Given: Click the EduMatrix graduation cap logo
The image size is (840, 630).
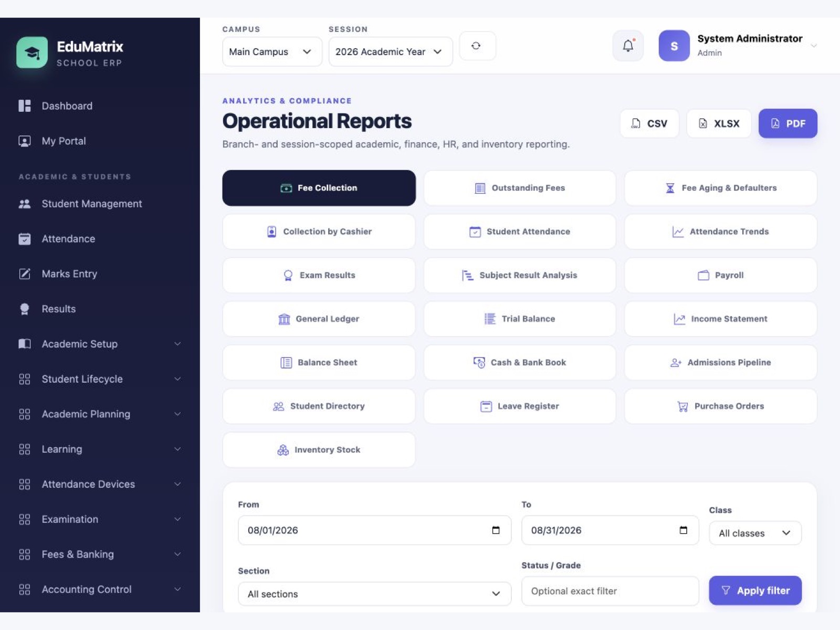Looking at the screenshot, I should (32, 52).
